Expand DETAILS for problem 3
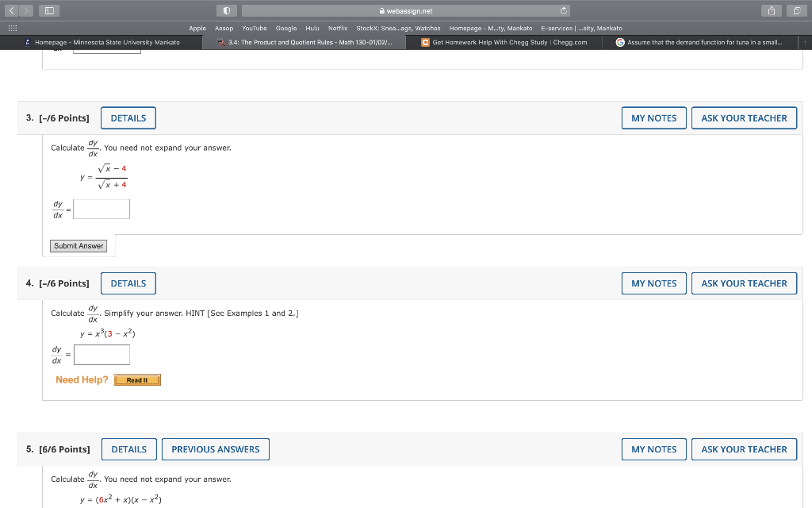The image size is (812, 508). (128, 117)
